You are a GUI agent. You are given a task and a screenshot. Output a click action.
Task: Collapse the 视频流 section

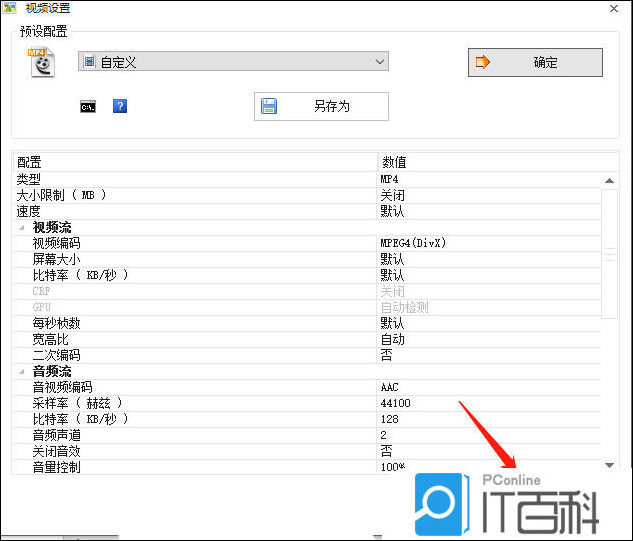[x=22, y=228]
